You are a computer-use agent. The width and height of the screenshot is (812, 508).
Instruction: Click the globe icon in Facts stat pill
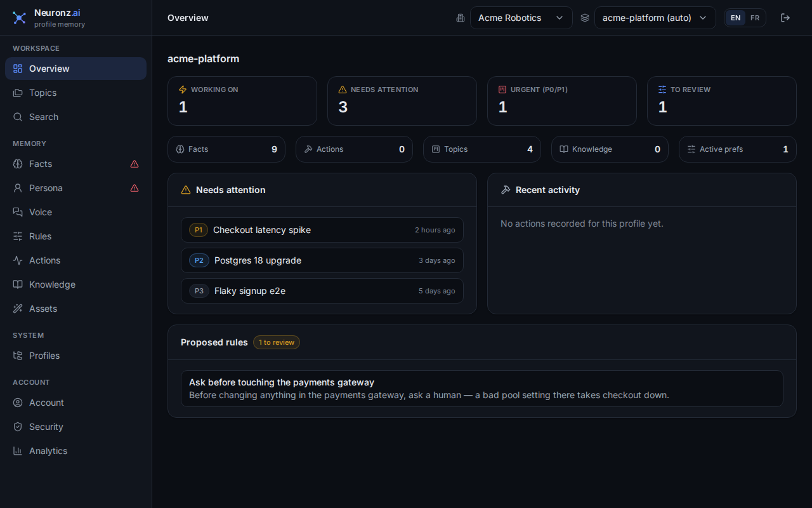click(180, 149)
